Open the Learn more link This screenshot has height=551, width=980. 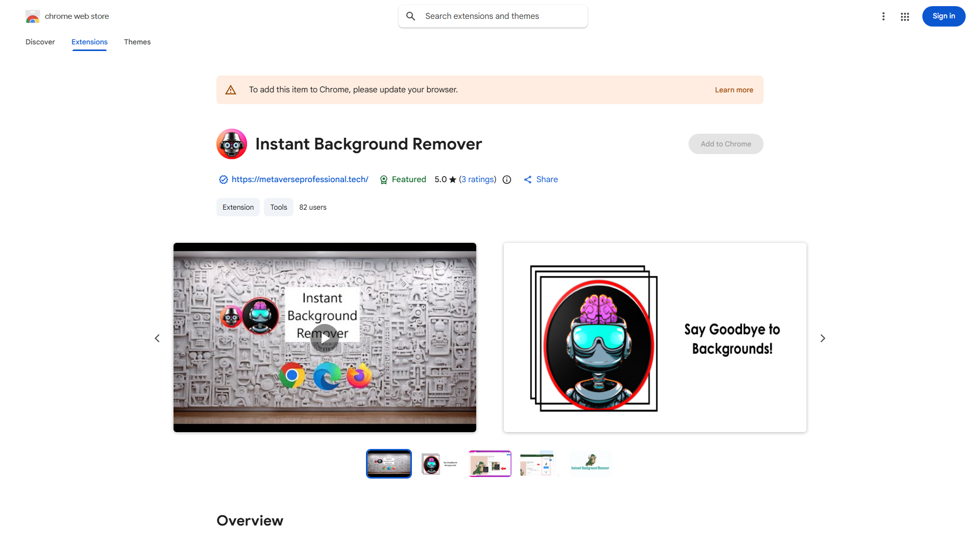(x=733, y=89)
